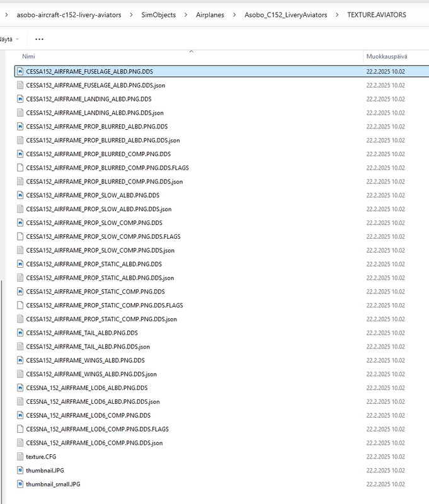Select CESSNA_152_AIRFRAME_LOD6_COMP.PNG.DDS.json file name

click(94, 443)
